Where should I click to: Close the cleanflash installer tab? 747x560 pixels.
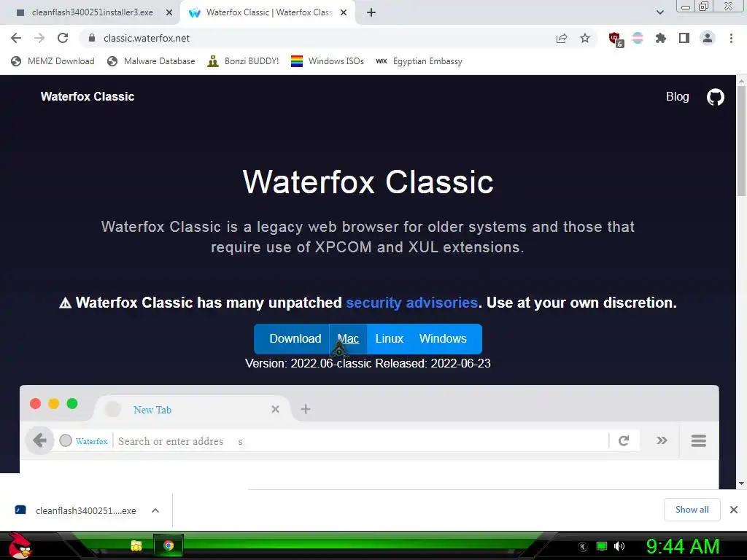pos(169,13)
